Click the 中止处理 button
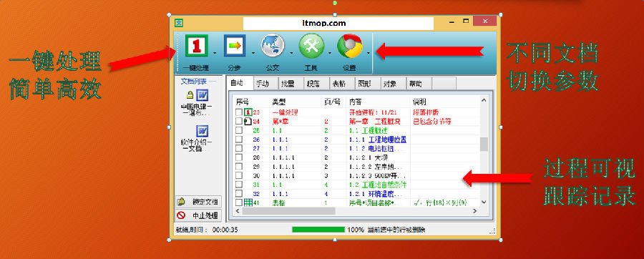 [198, 215]
